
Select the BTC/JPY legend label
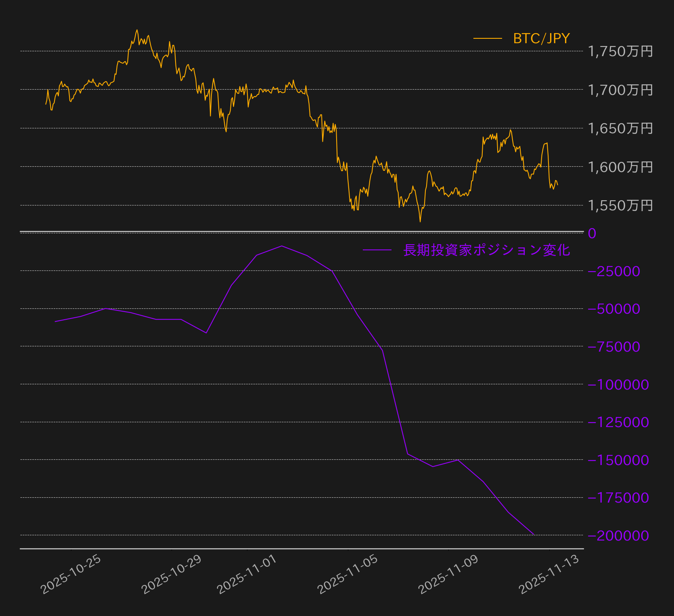click(x=541, y=39)
